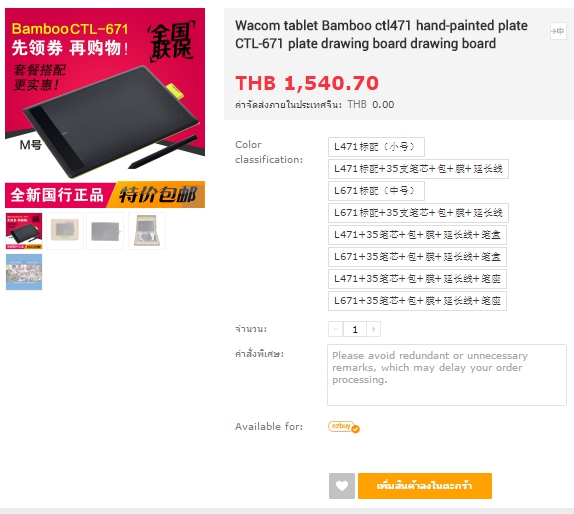Viewport: 574px width, 514px height.
Task: Choose L671标配+35支笔芯 bundle option
Action: pos(418,213)
